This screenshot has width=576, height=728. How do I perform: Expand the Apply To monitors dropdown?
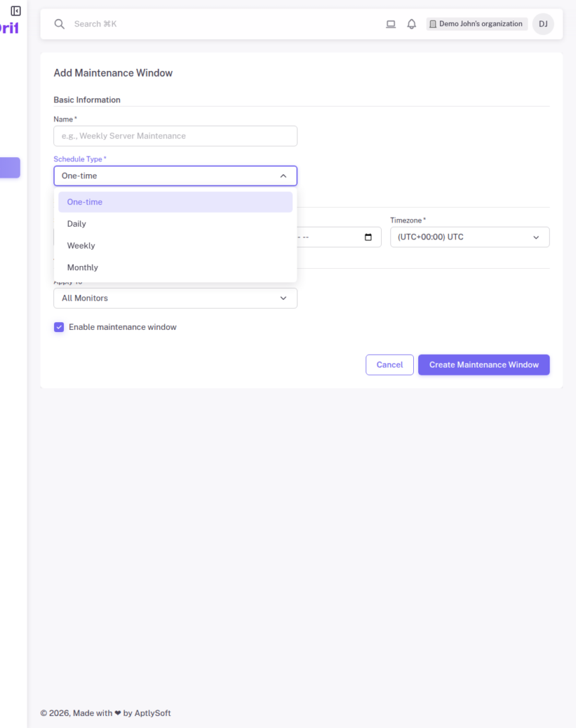tap(175, 298)
